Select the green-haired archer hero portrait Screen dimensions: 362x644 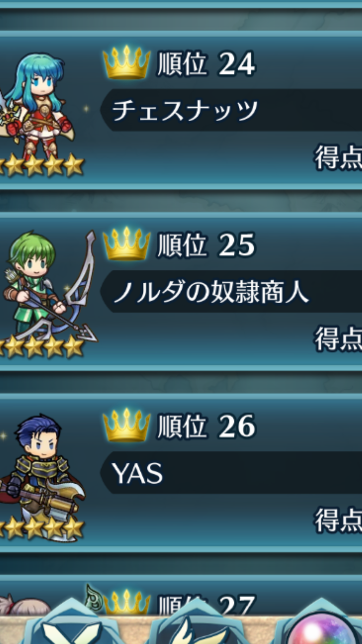point(48,287)
